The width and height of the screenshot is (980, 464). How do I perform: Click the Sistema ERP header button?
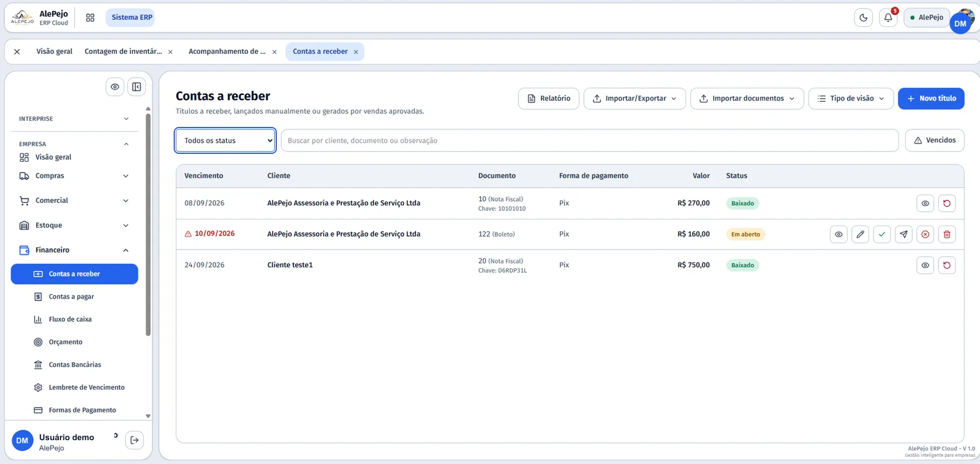[x=132, y=18]
